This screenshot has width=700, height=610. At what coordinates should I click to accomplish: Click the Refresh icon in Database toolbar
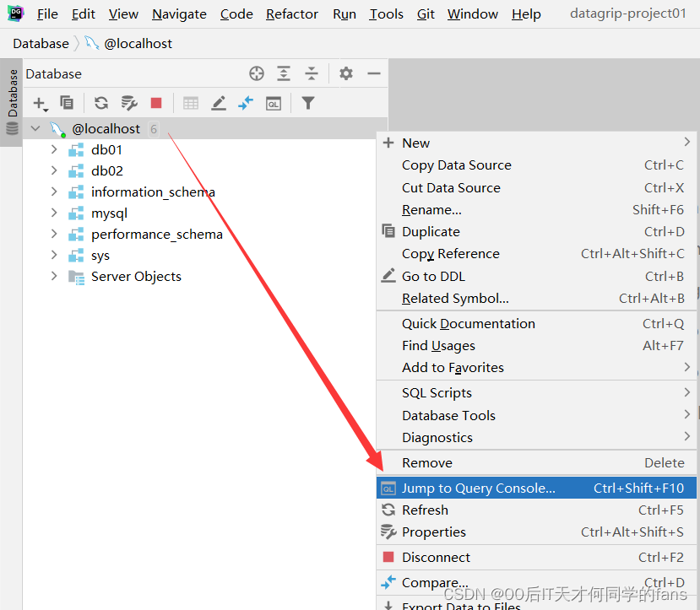(x=101, y=104)
